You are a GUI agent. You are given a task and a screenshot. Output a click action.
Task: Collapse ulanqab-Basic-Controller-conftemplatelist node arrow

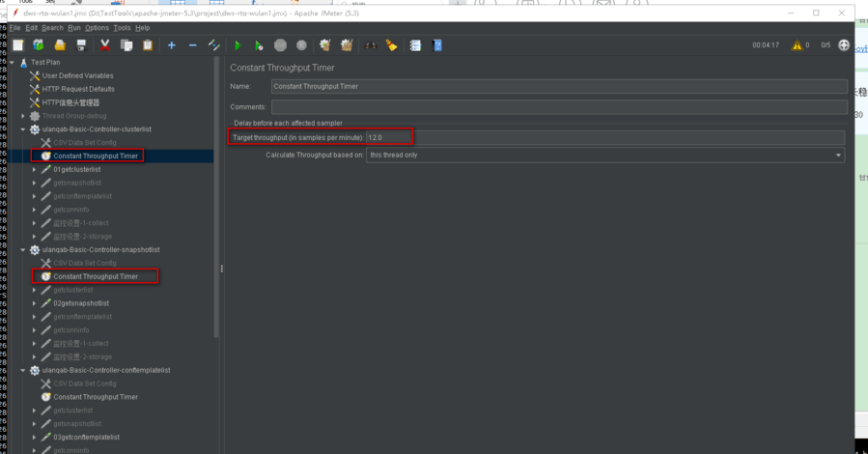coord(23,370)
